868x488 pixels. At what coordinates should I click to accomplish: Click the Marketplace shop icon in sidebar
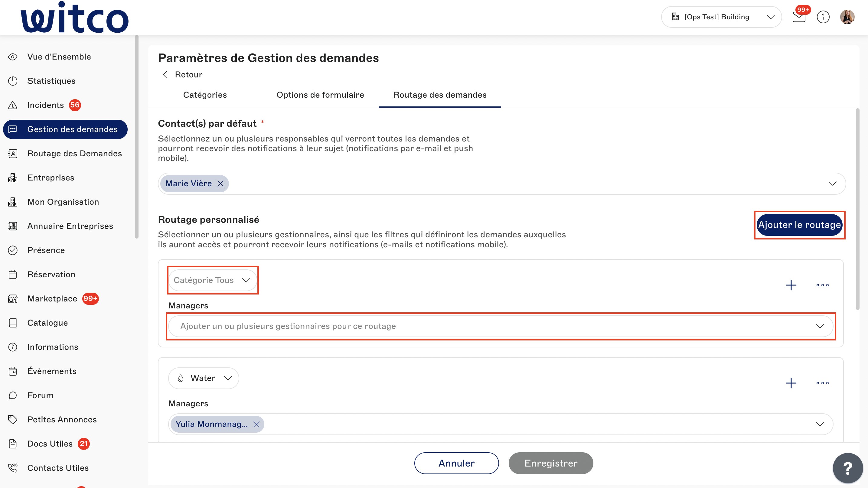coord(13,299)
